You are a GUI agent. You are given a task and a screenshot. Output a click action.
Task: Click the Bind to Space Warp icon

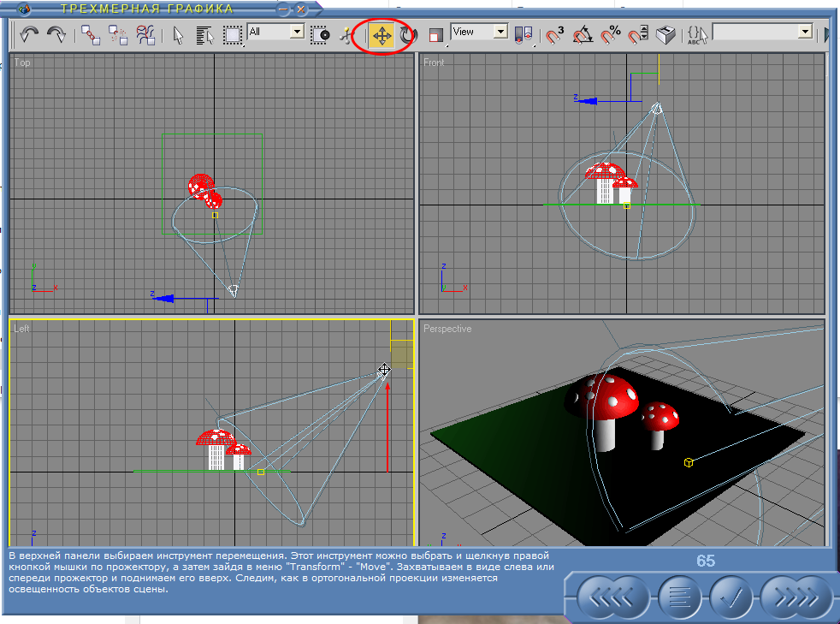pyautogui.click(x=145, y=35)
